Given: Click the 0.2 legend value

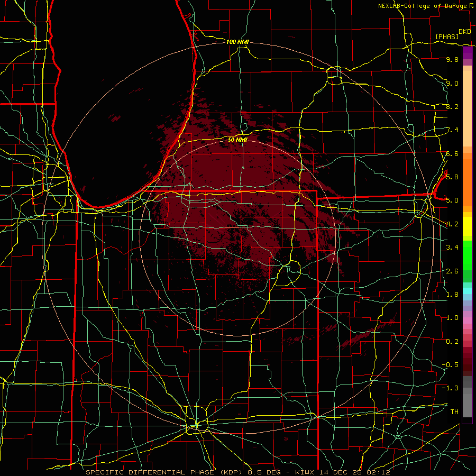Looking at the screenshot, I should 452,341.
